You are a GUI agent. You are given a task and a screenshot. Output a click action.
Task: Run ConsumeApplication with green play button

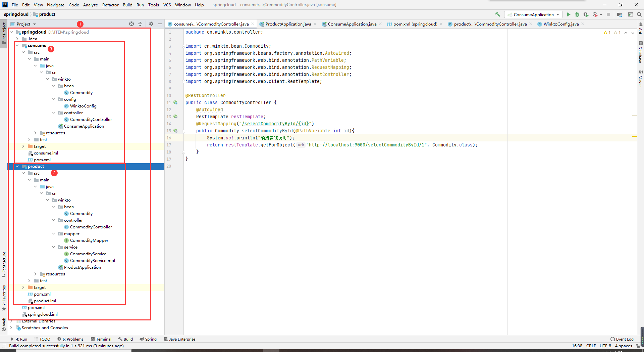click(x=569, y=14)
